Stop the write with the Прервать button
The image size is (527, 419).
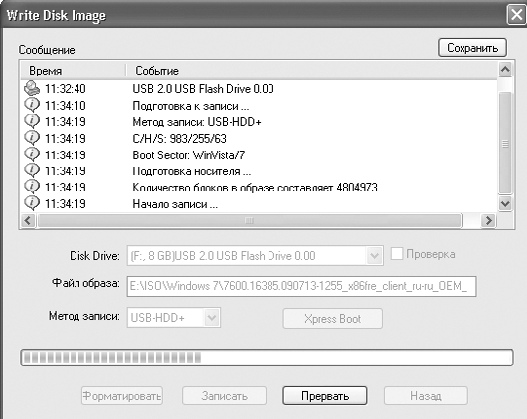coord(325,395)
